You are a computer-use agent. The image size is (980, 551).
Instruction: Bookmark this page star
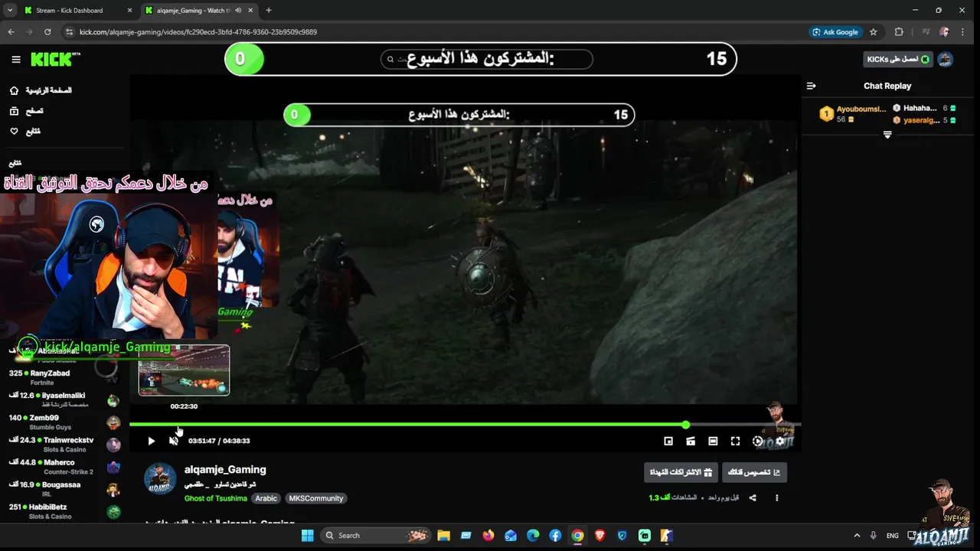873,32
